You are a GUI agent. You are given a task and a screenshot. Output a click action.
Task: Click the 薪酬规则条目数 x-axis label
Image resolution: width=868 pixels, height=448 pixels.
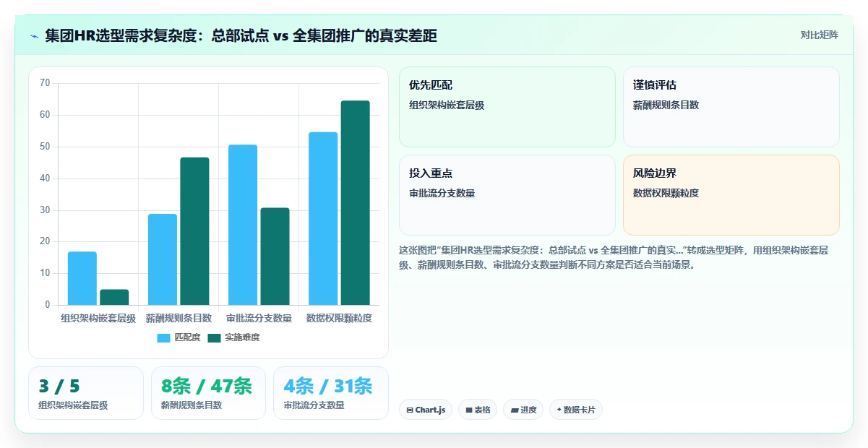pos(179,318)
